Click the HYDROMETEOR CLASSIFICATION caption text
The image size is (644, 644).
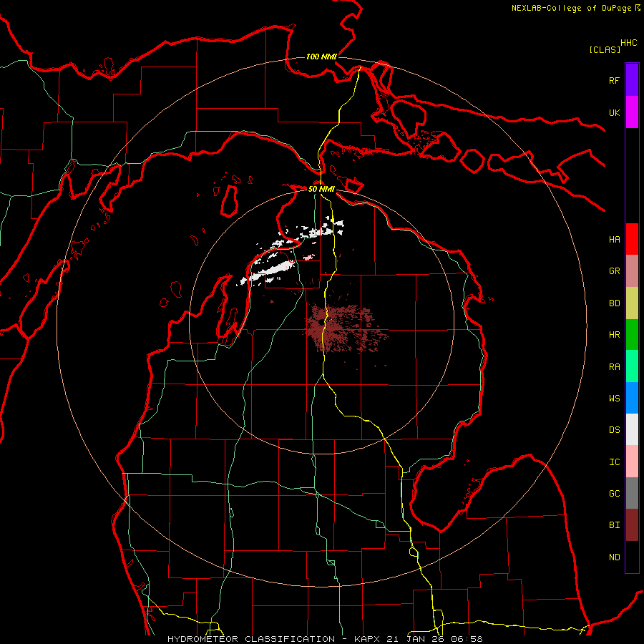pyautogui.click(x=251, y=639)
